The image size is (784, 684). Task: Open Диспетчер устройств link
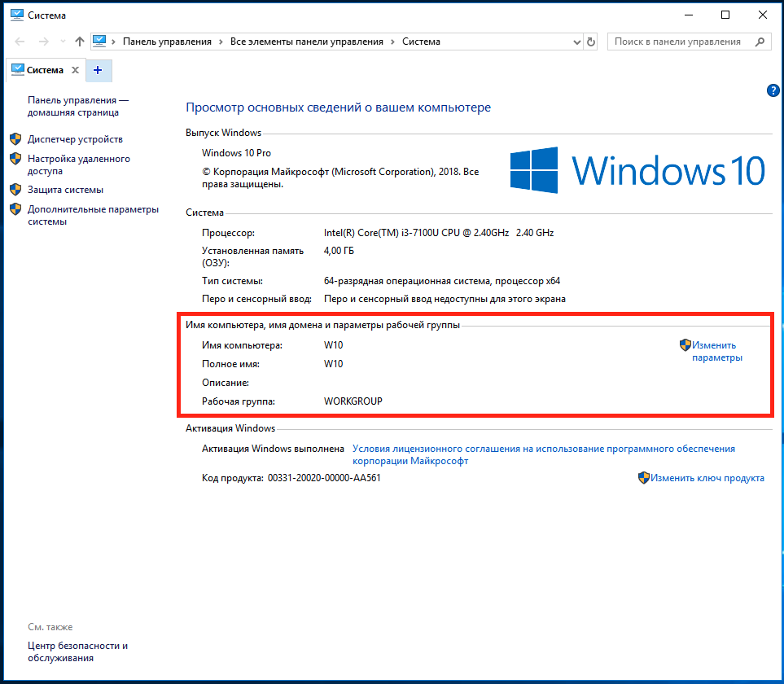(x=75, y=139)
